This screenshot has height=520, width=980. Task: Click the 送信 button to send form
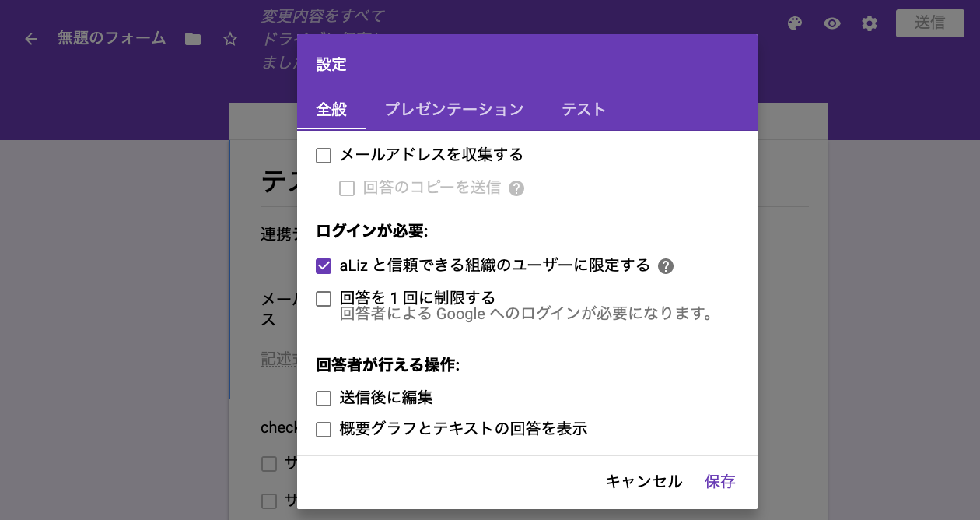[x=930, y=23]
